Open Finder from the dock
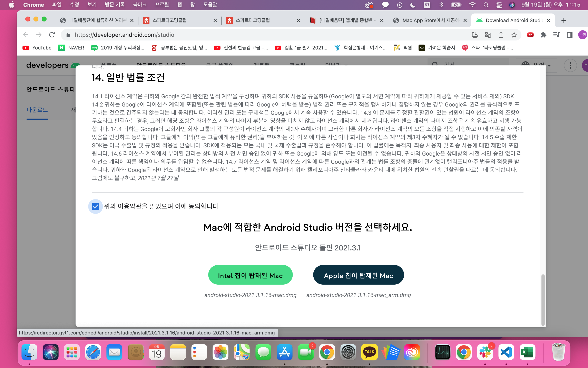 (x=29, y=352)
